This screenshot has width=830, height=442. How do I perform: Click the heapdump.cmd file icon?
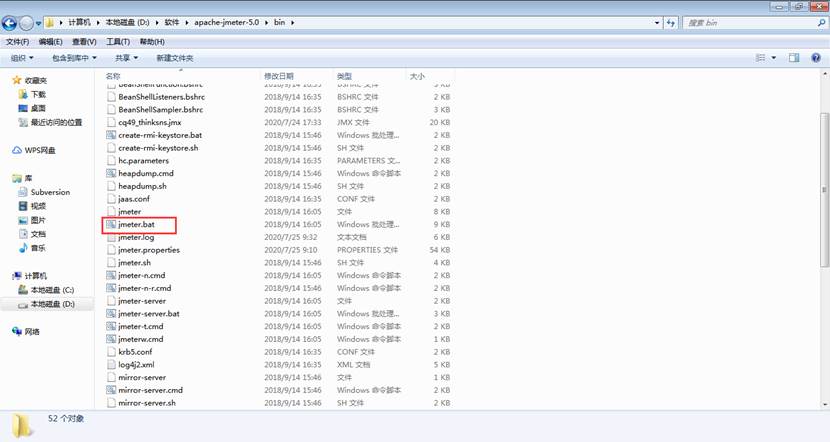pyautogui.click(x=111, y=173)
